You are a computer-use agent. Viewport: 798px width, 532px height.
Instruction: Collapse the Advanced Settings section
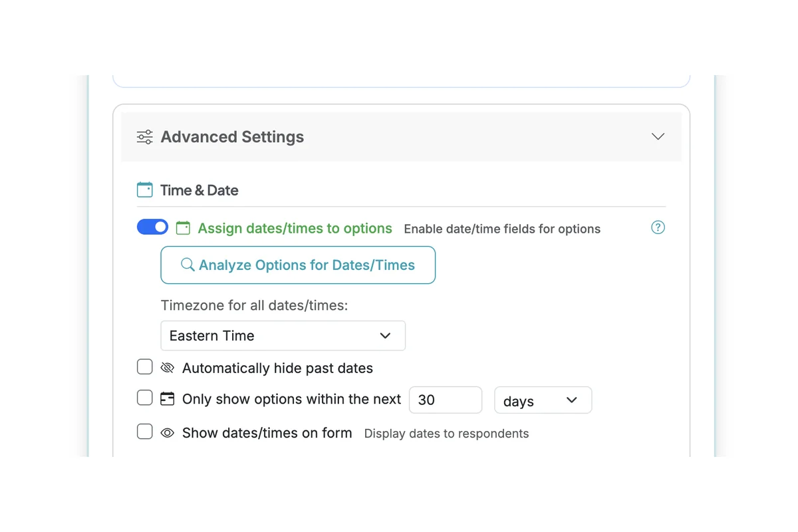point(658,136)
